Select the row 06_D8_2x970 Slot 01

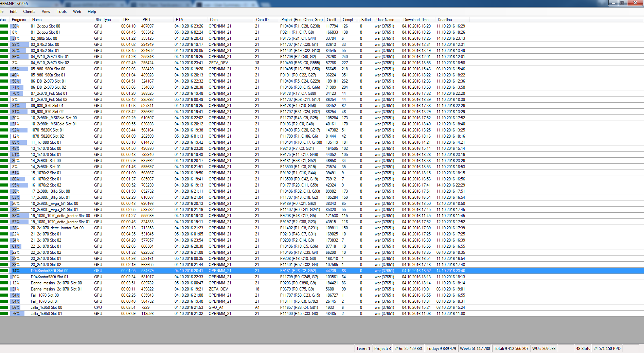pos(322,81)
